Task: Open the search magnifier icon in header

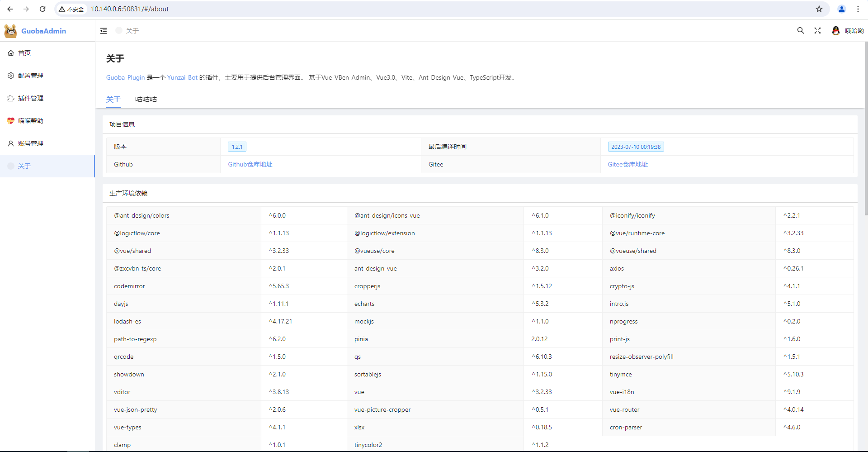Action: [x=800, y=31]
